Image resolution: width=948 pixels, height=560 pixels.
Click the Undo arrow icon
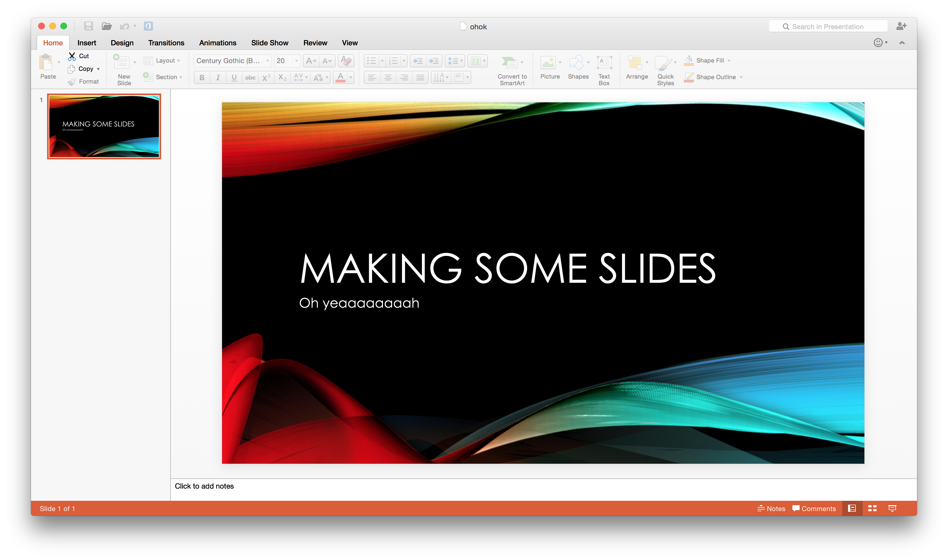pos(124,26)
